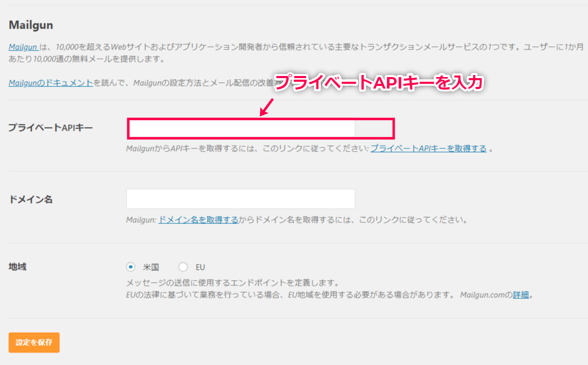
Task: Click the Mailgun link in the description
Action: pos(22,47)
